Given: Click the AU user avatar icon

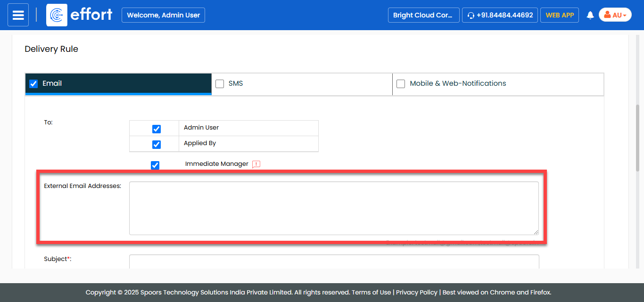Looking at the screenshot, I should tap(607, 15).
